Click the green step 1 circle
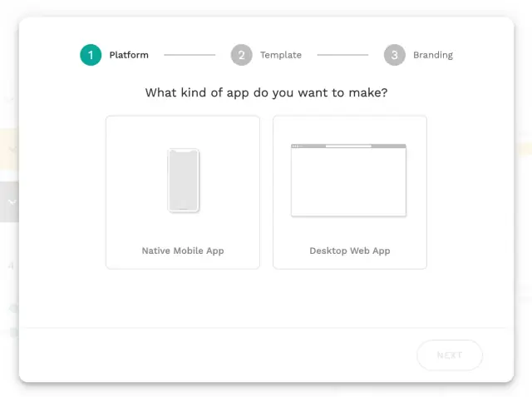 pos(91,55)
